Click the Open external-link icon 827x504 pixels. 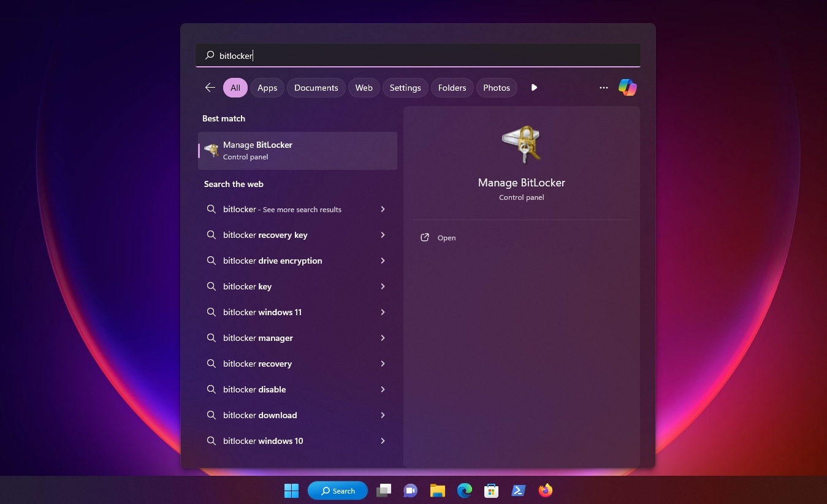pyautogui.click(x=425, y=238)
